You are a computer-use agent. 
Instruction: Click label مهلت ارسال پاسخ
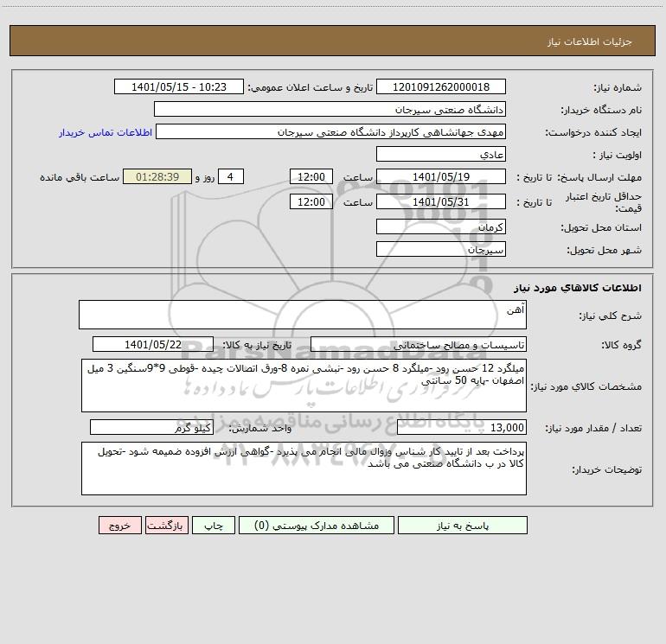[599, 177]
